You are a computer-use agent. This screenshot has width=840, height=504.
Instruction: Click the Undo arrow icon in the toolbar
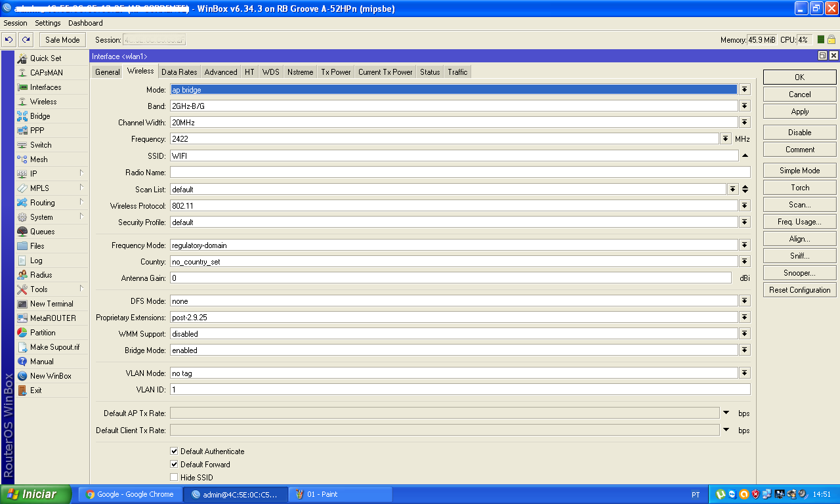9,40
